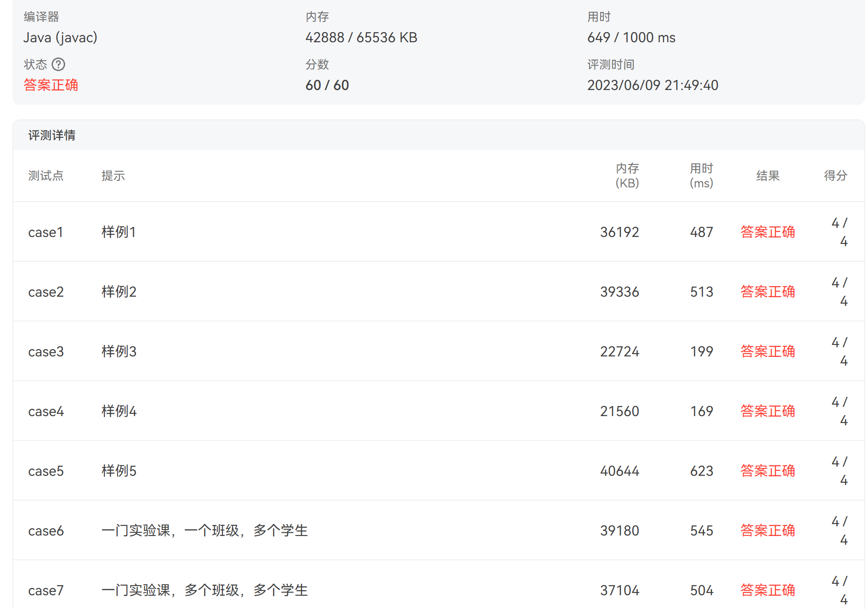Click the 得分 column header
This screenshot has width=868, height=609.
(835, 175)
